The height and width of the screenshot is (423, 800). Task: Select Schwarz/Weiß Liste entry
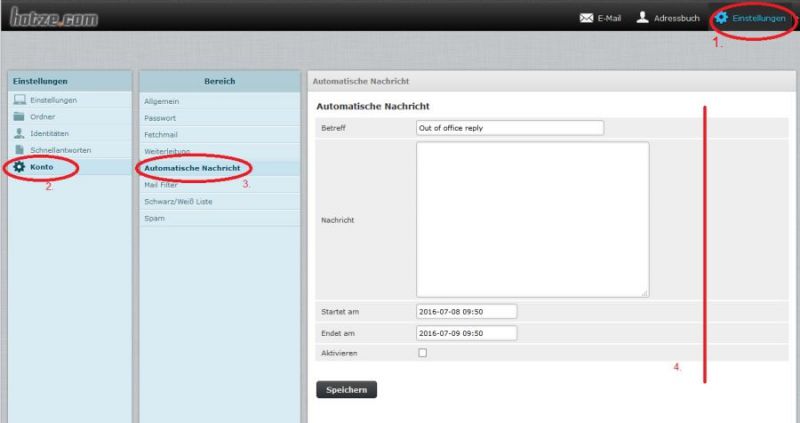pyautogui.click(x=178, y=201)
